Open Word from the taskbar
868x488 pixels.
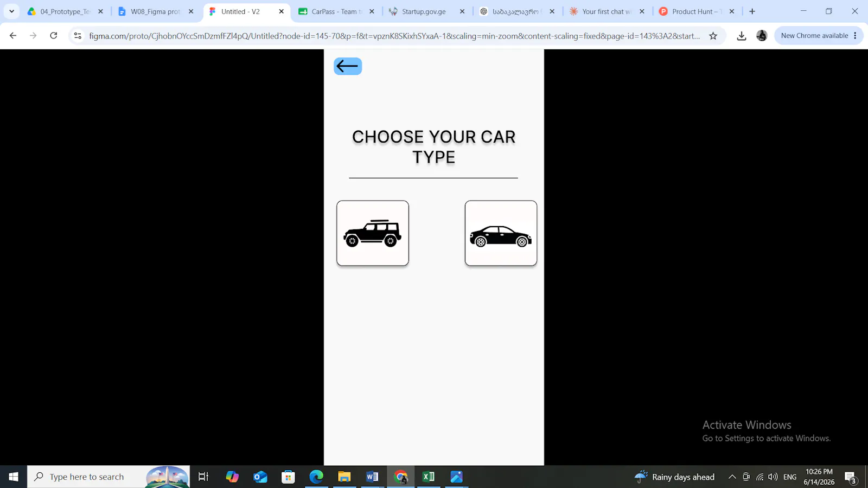[x=372, y=477]
